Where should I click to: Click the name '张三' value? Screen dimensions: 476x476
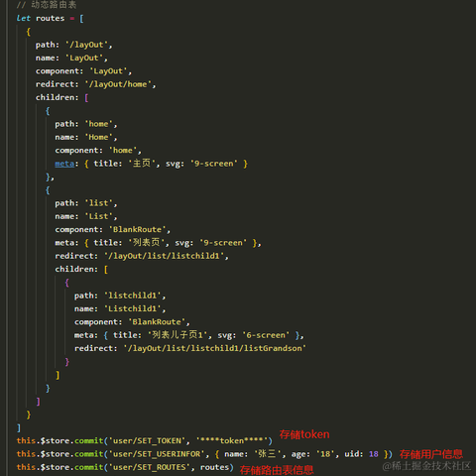[267, 454]
